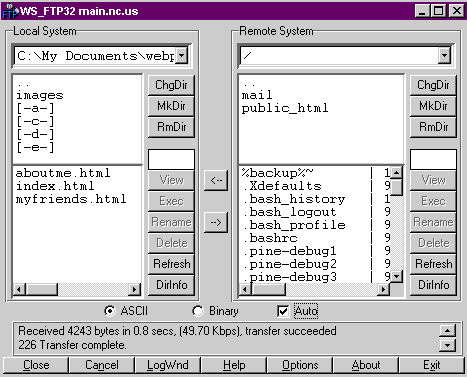Click remote file list scroll left arrow
The image size is (467, 377).
[245, 289]
